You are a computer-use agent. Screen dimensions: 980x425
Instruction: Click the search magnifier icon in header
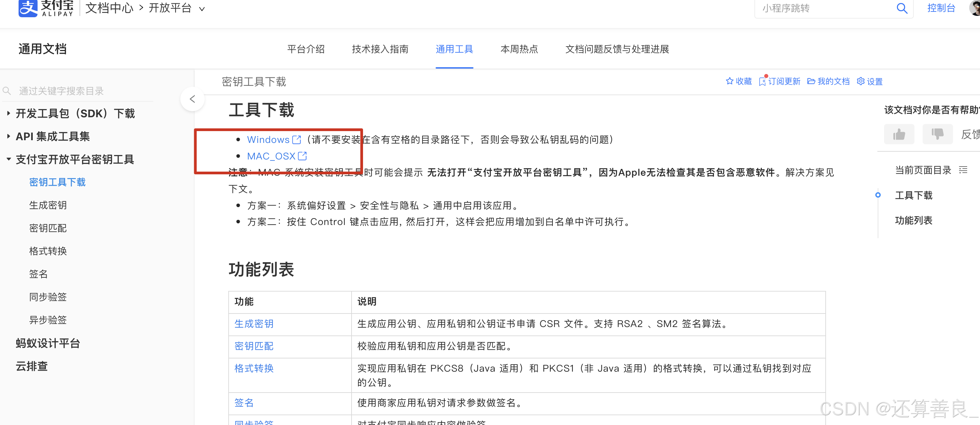coord(902,8)
